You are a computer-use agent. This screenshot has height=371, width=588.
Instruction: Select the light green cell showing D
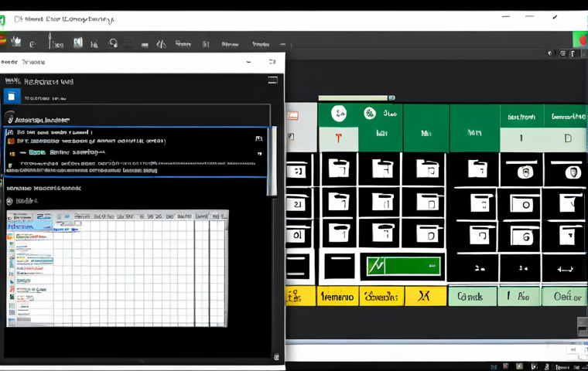(x=566, y=139)
